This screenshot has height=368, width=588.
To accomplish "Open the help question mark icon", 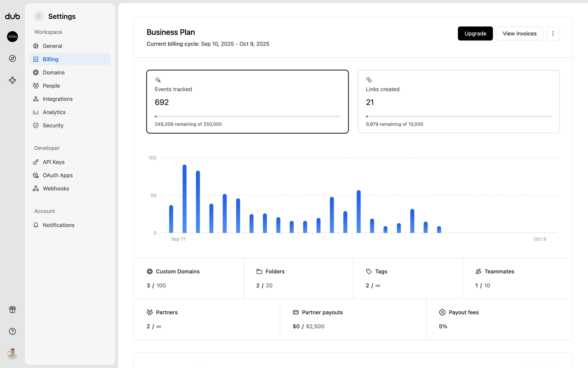I will coord(12,331).
